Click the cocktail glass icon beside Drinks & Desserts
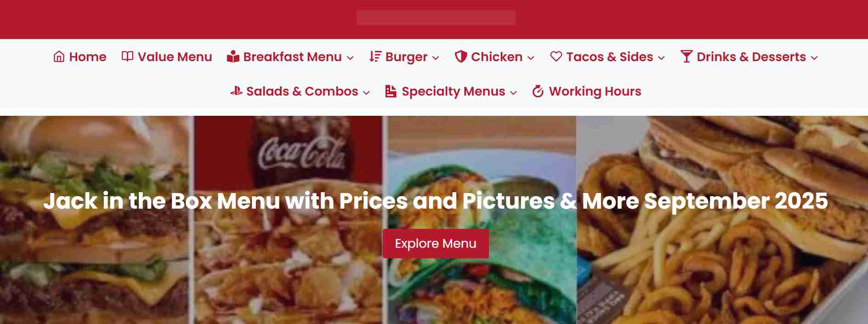868x324 pixels. coord(686,57)
